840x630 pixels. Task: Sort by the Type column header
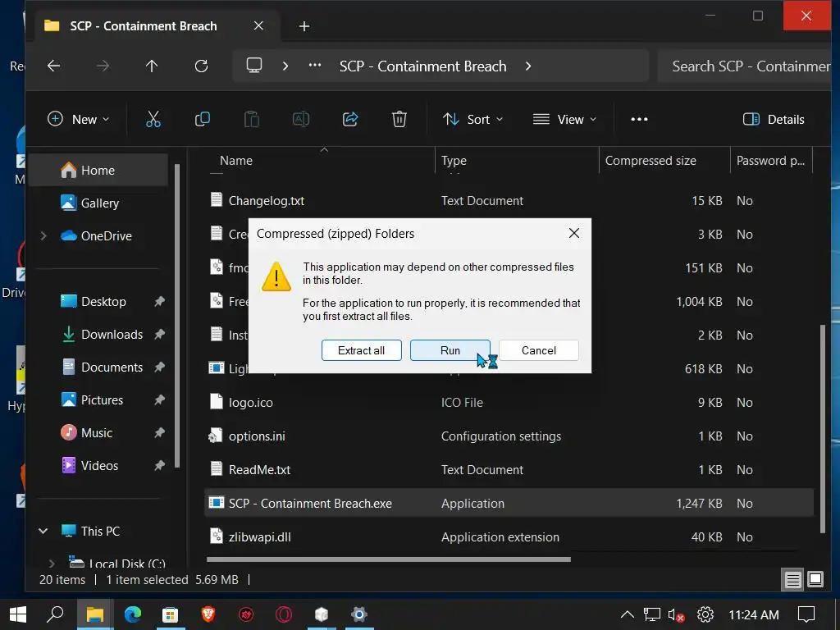tap(517, 161)
